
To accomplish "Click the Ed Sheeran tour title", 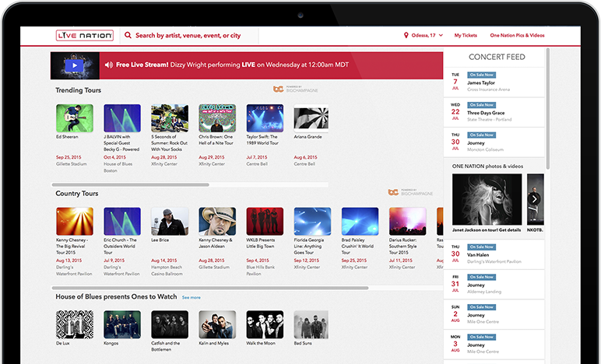I will [x=67, y=137].
